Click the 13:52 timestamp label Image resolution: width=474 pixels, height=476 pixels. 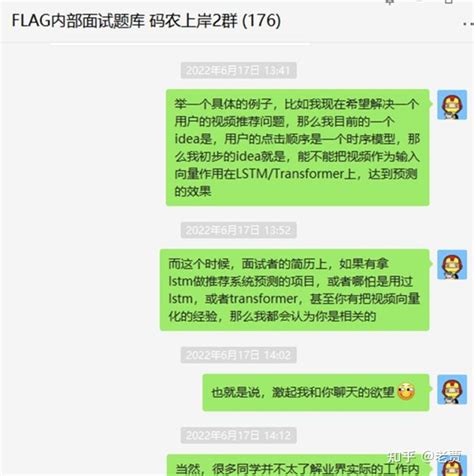[238, 230]
